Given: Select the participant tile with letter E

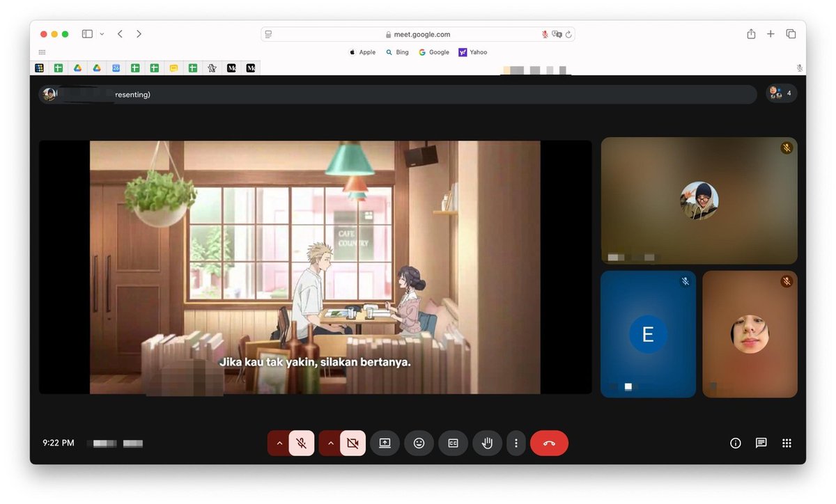Looking at the screenshot, I should click(648, 334).
